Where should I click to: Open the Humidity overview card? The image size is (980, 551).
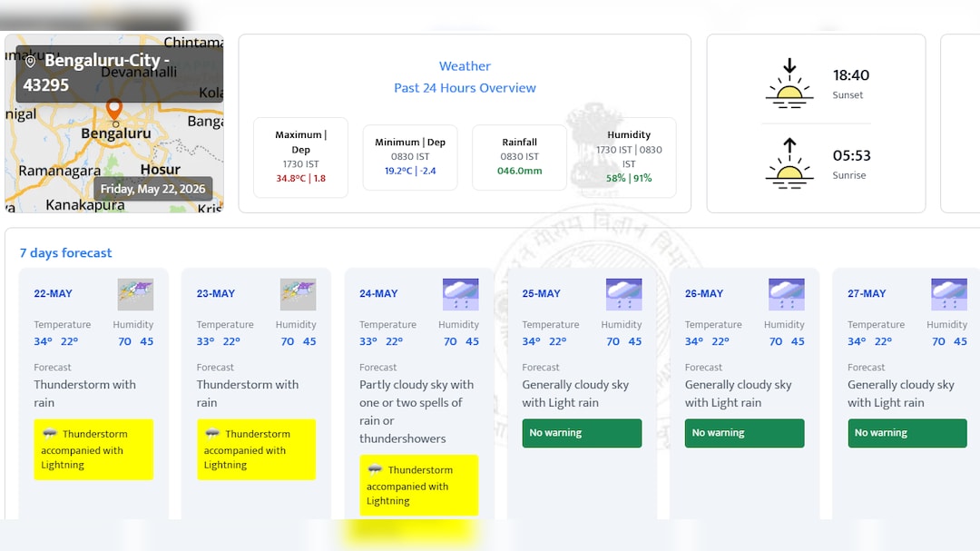click(x=629, y=158)
